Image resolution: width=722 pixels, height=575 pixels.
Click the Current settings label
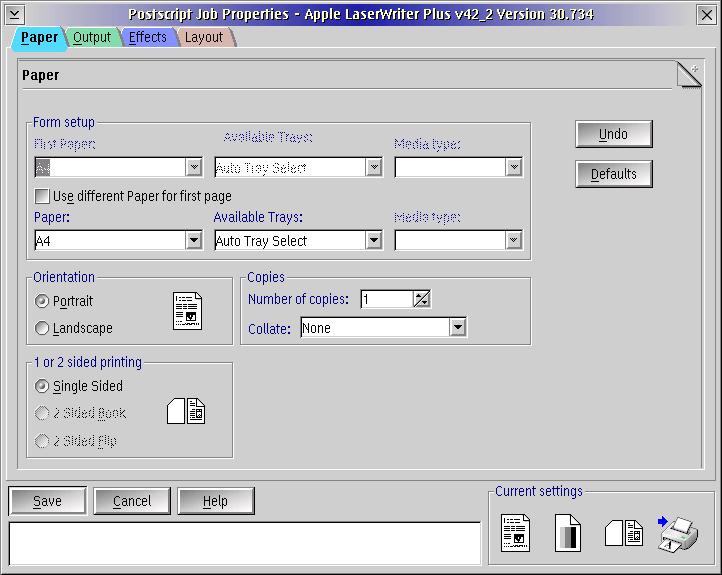pyautogui.click(x=539, y=491)
